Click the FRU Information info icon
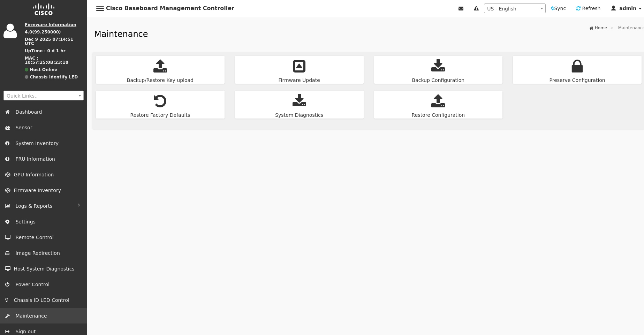The image size is (644, 335). tap(7, 159)
